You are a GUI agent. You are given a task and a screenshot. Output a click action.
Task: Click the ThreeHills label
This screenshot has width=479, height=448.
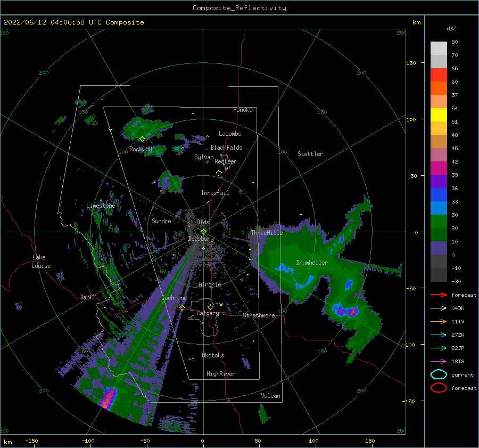click(x=267, y=233)
